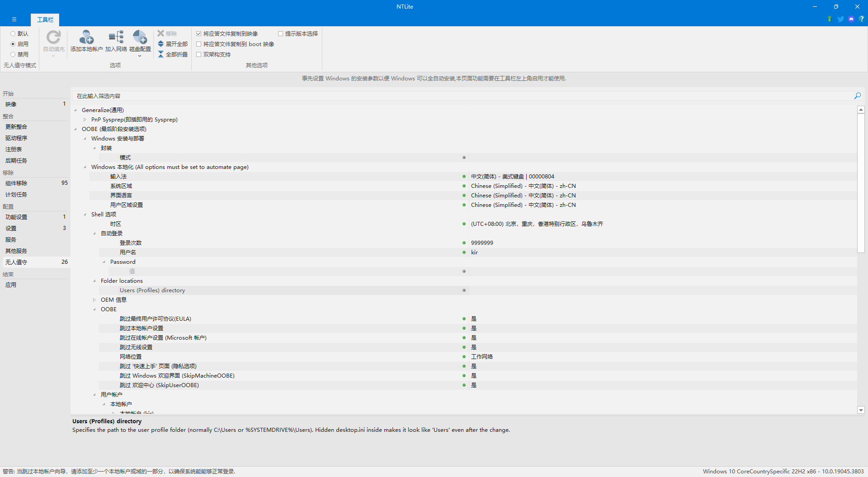This screenshot has height=477, width=868.
Task: Toggle 将应答文件复制到映像 checkbox
Action: point(198,33)
